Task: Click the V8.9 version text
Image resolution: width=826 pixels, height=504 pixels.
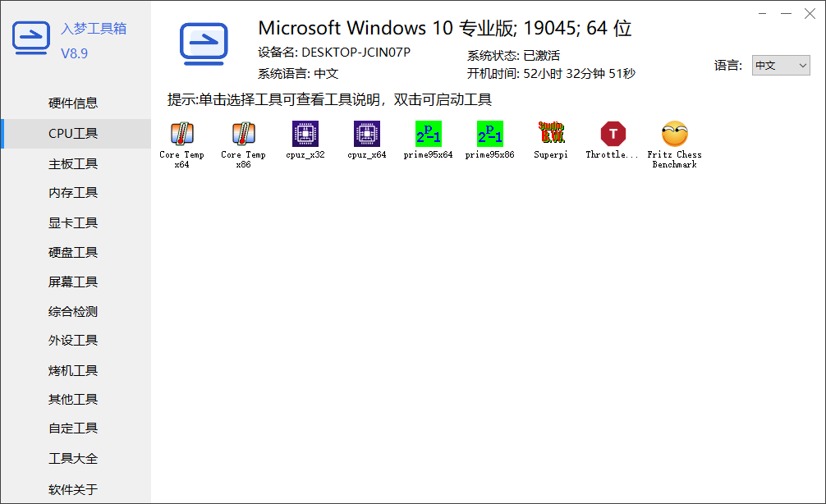Action: point(74,53)
